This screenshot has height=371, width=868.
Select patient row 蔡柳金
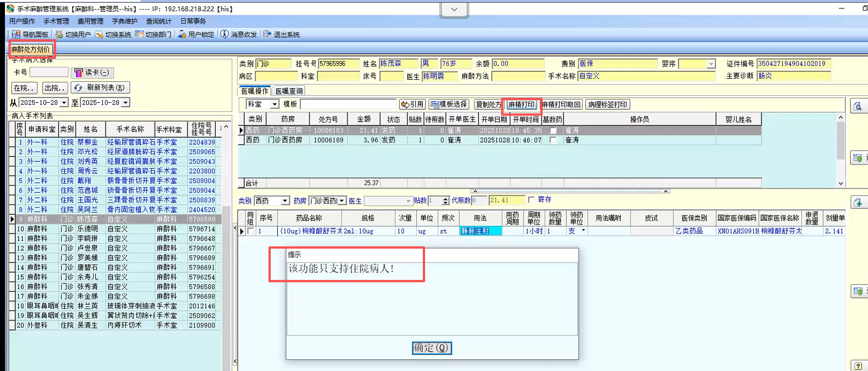[x=116, y=142]
